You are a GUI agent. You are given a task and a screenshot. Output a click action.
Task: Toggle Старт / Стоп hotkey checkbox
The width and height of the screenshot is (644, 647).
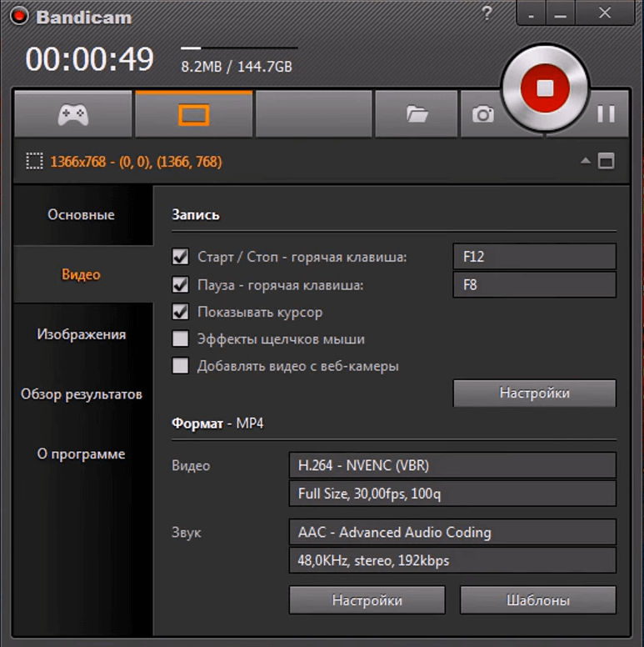click(x=181, y=257)
